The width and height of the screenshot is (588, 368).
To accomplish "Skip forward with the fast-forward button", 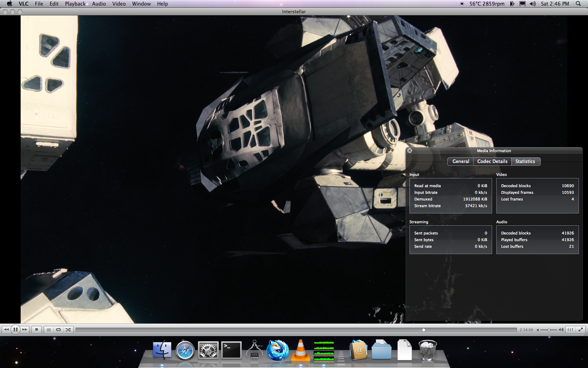I will pos(25,330).
